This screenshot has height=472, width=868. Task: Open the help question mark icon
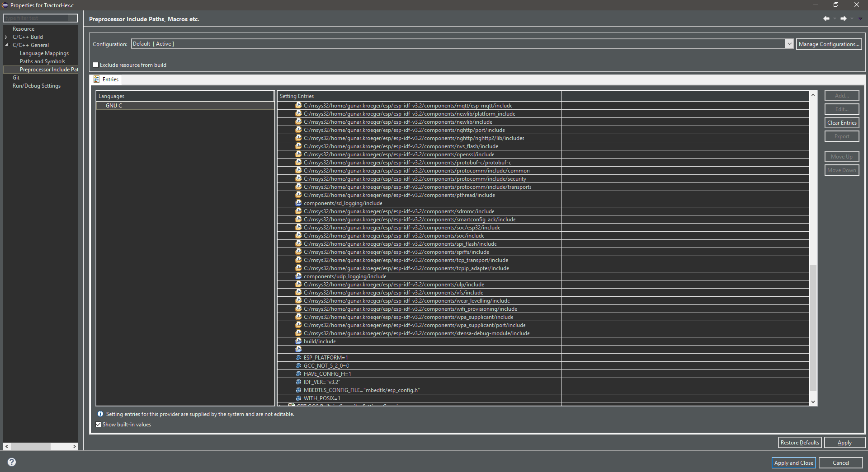click(12, 462)
